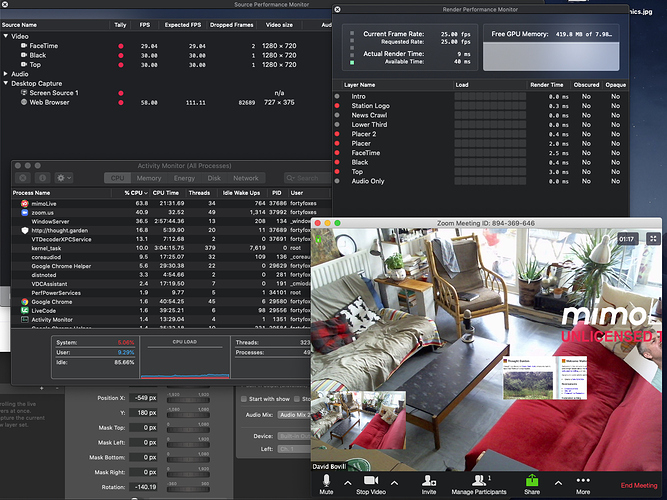Toggle the News Crawl layer indicator
The height and width of the screenshot is (500, 667).
coord(337,115)
